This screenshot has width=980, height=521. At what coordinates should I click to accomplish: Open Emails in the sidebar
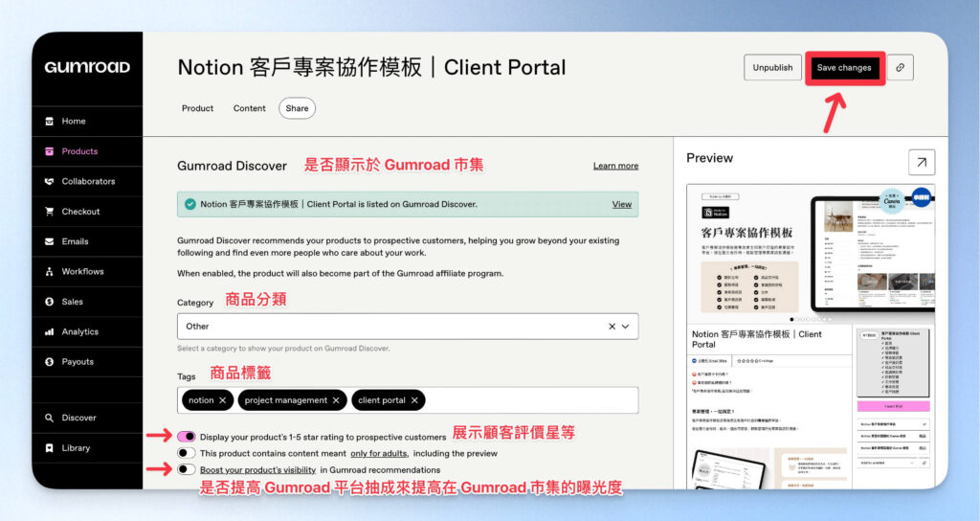[x=87, y=241]
